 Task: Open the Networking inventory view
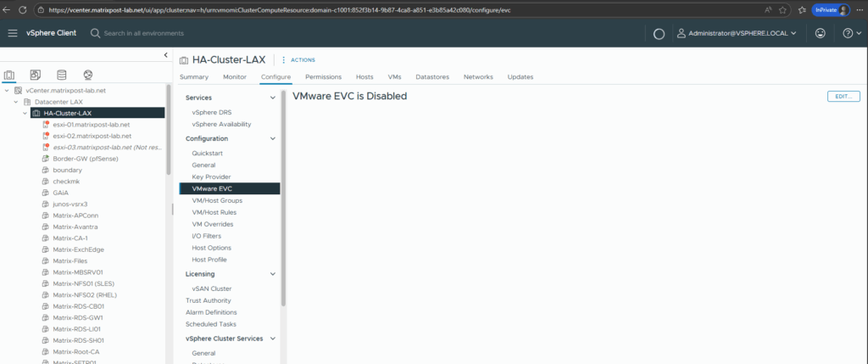(87, 75)
